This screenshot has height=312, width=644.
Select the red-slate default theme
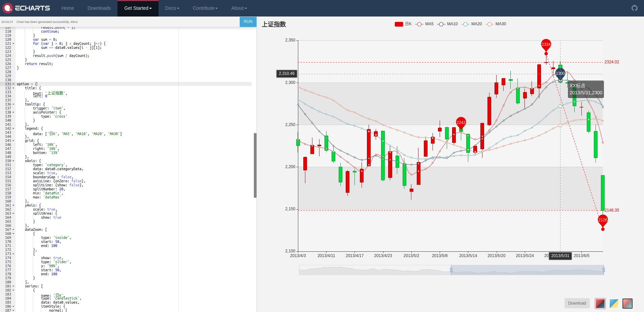click(x=600, y=303)
